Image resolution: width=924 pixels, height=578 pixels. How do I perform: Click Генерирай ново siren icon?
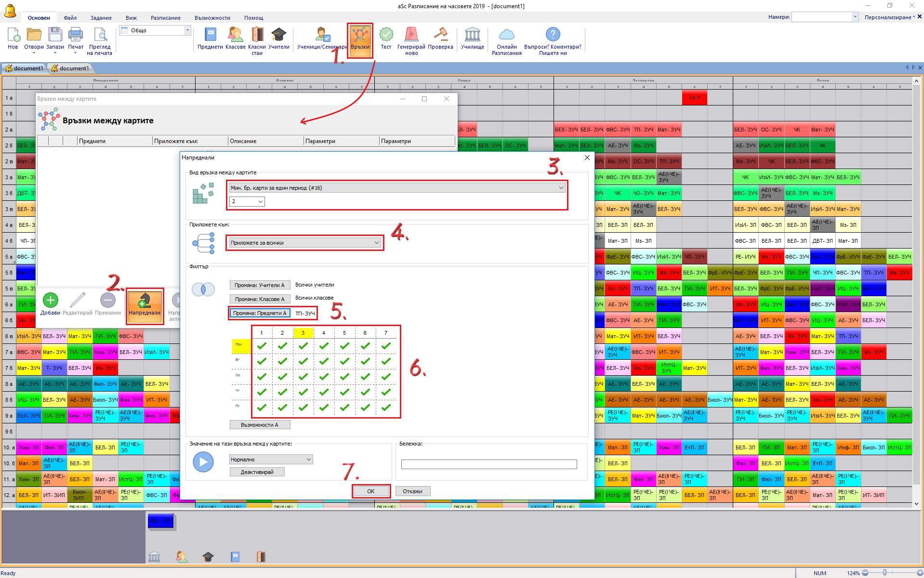(411, 35)
